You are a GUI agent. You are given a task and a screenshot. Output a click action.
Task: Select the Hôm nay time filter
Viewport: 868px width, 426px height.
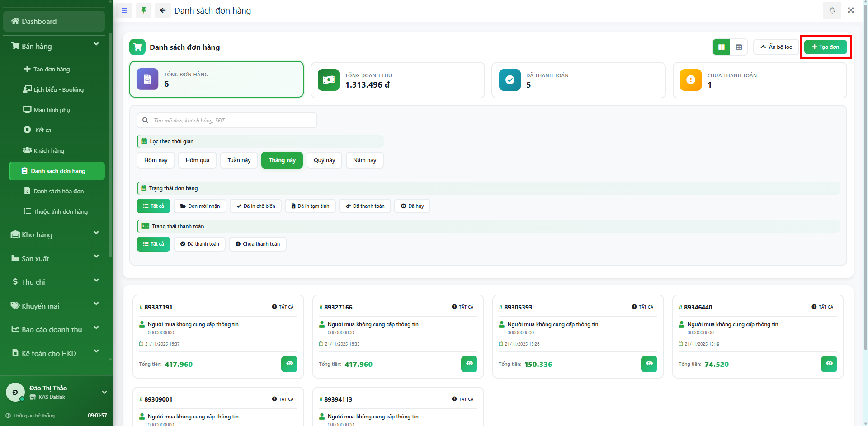point(156,160)
